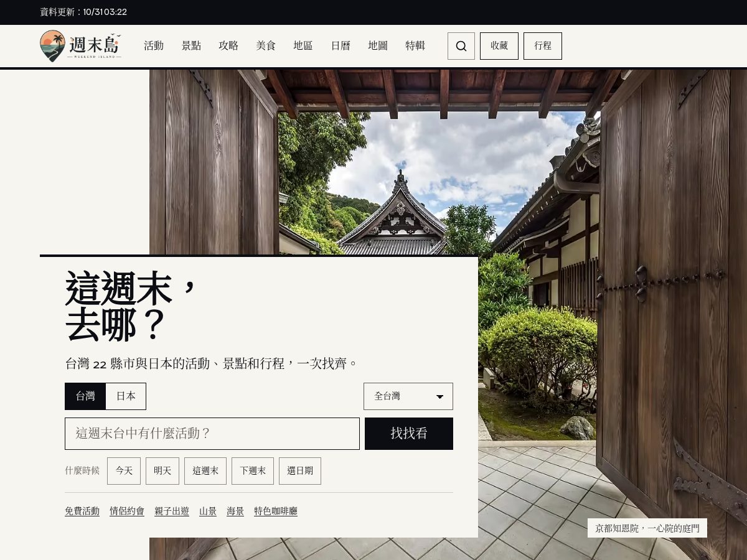Select the 這週末 time filter
Screen dimensions: 747x560
[205, 471]
